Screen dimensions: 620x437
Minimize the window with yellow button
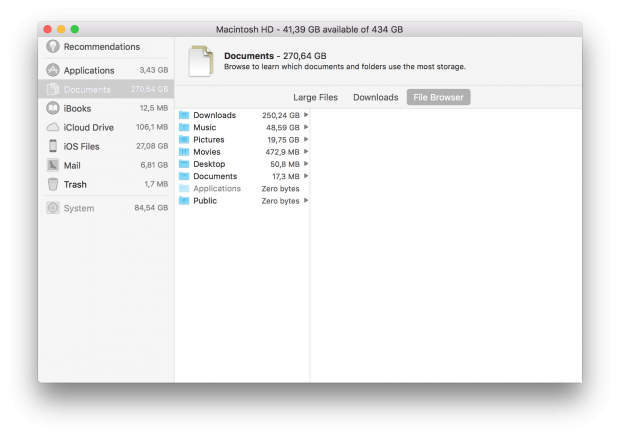pos(61,29)
